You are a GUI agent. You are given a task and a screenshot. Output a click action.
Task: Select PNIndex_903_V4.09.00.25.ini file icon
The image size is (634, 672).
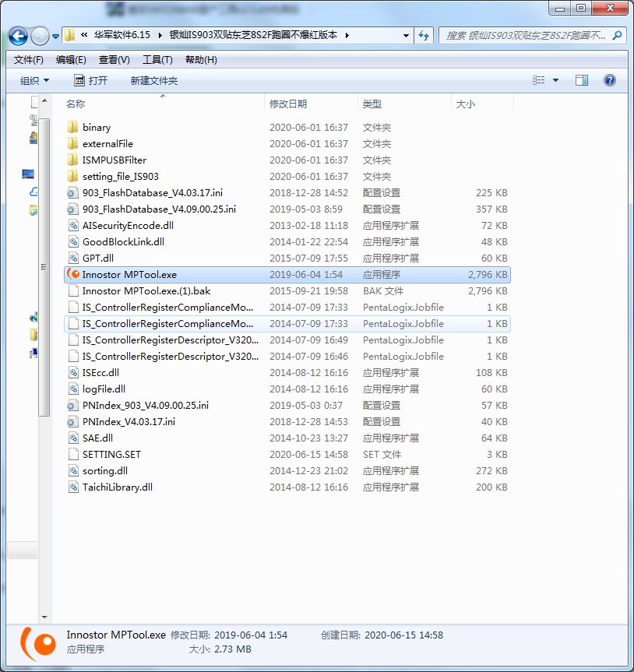coord(73,405)
